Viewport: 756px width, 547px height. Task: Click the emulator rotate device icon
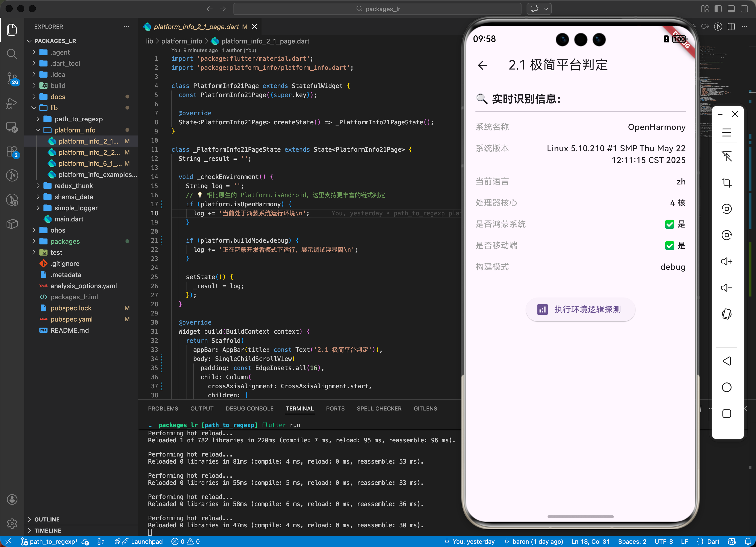coord(726,314)
